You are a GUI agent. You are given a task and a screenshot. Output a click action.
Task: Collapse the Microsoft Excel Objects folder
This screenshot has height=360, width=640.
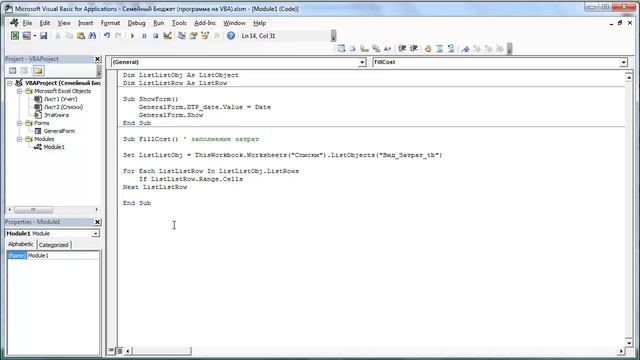(x=19, y=91)
